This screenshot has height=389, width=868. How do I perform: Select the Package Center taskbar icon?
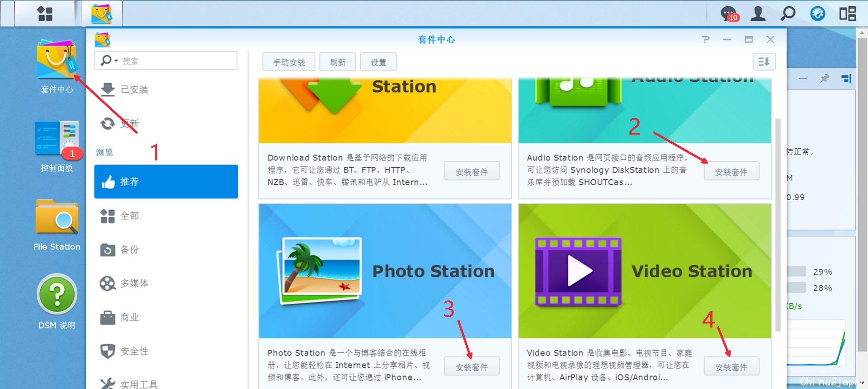click(x=102, y=14)
